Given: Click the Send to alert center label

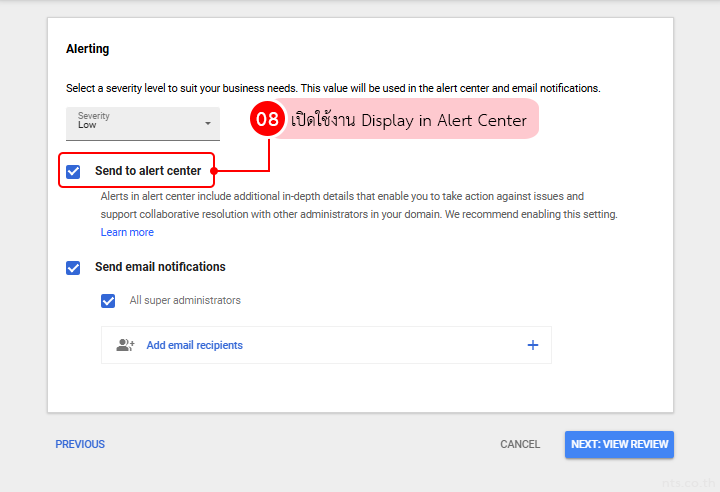Looking at the screenshot, I should coord(148,171).
